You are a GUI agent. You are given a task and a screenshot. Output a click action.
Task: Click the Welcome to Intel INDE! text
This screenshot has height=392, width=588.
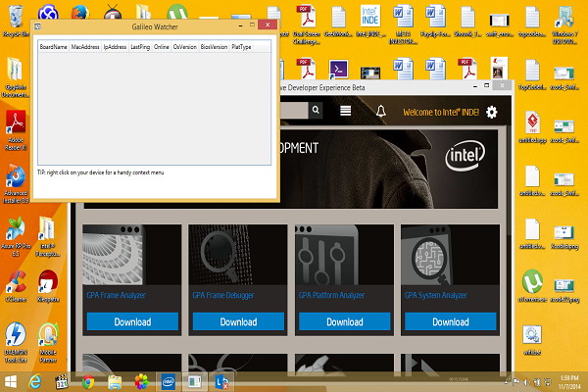441,112
